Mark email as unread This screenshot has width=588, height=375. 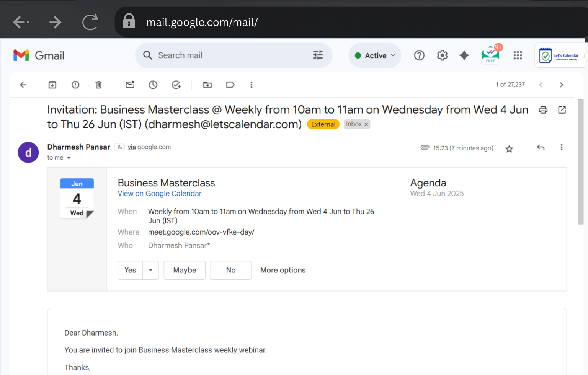(130, 85)
